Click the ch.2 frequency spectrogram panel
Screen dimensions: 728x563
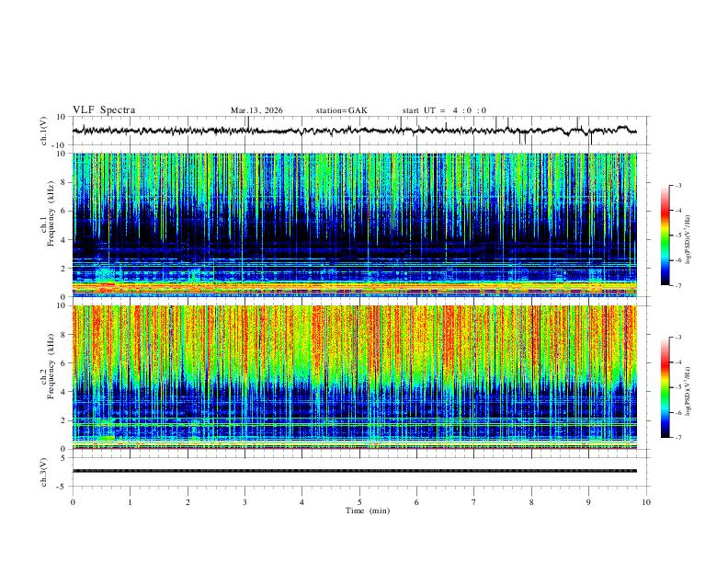(x=355, y=377)
